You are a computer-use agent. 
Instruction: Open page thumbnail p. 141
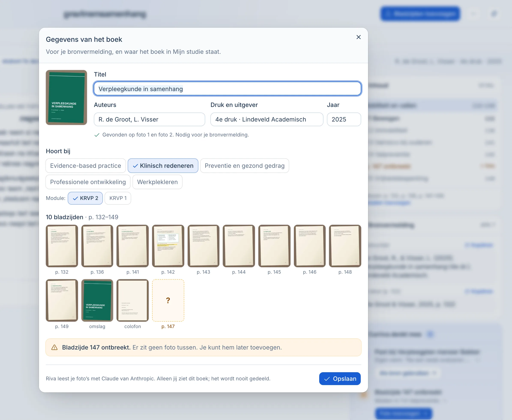coord(133,246)
